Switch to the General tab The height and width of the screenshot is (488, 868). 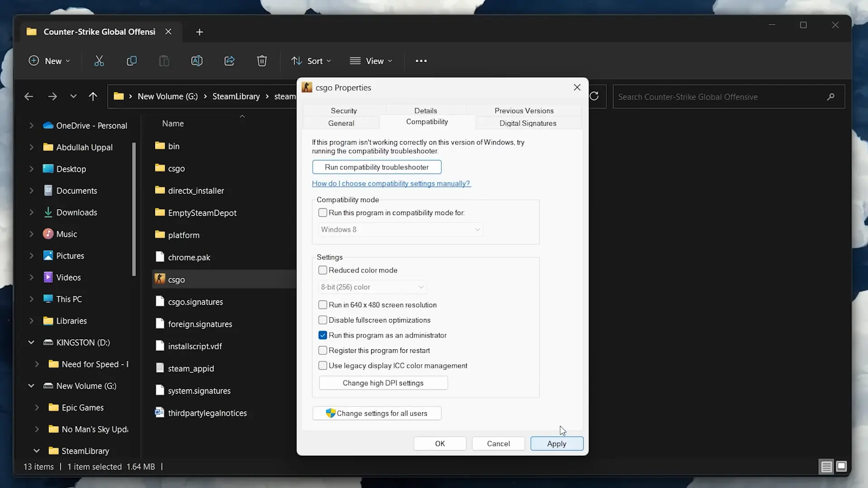coord(341,123)
